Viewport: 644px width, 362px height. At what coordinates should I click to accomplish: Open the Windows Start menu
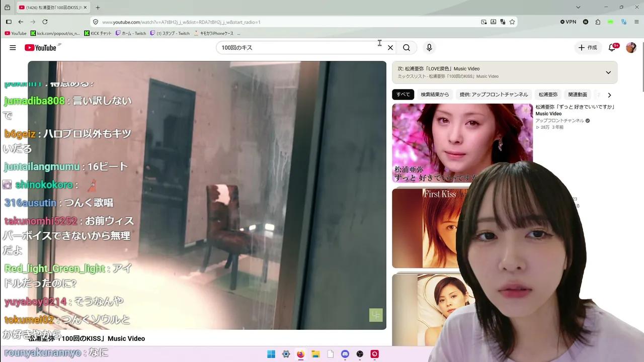coord(271,354)
